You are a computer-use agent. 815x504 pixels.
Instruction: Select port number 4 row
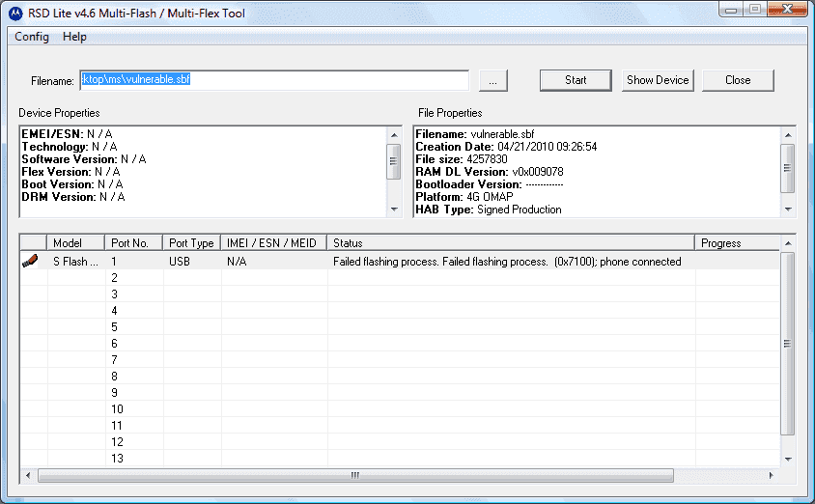(x=399, y=311)
